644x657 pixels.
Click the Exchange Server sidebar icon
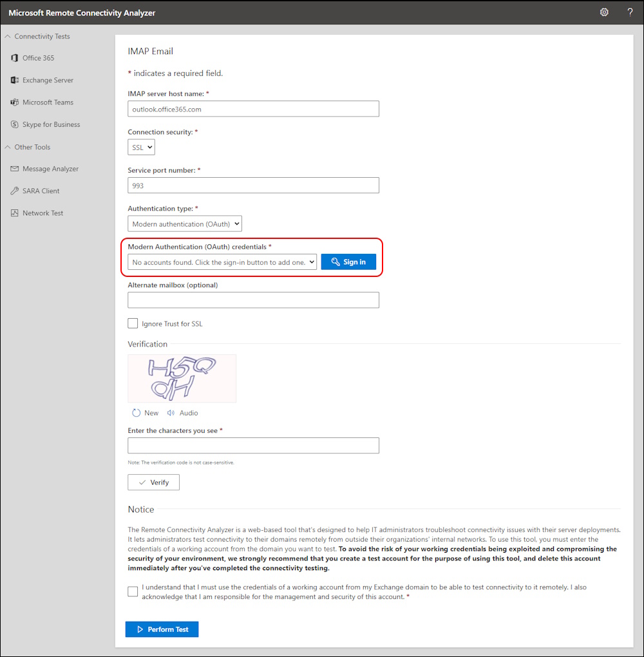(x=15, y=80)
